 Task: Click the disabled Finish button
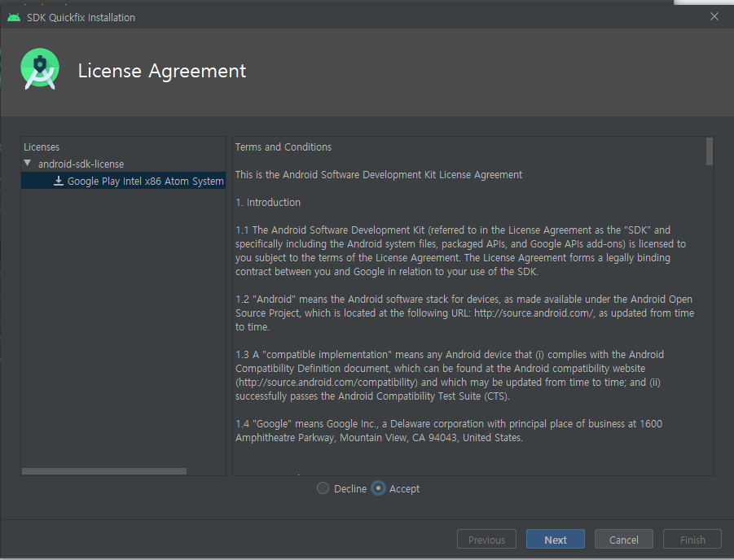point(692,540)
